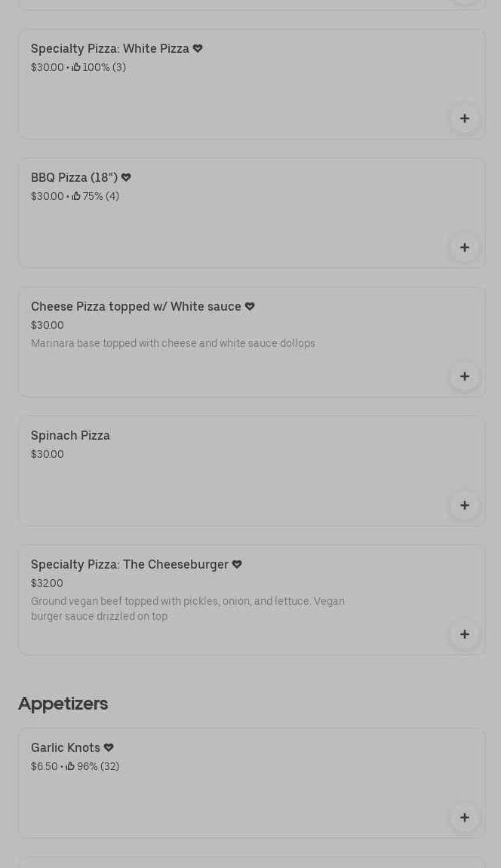Click Garlic Knots 96% thumbs-up rating

(70, 767)
